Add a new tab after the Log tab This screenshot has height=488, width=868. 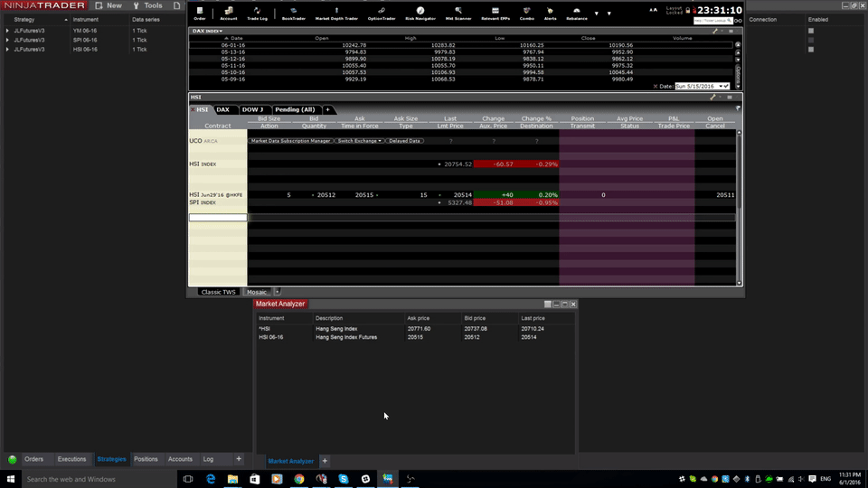239,459
